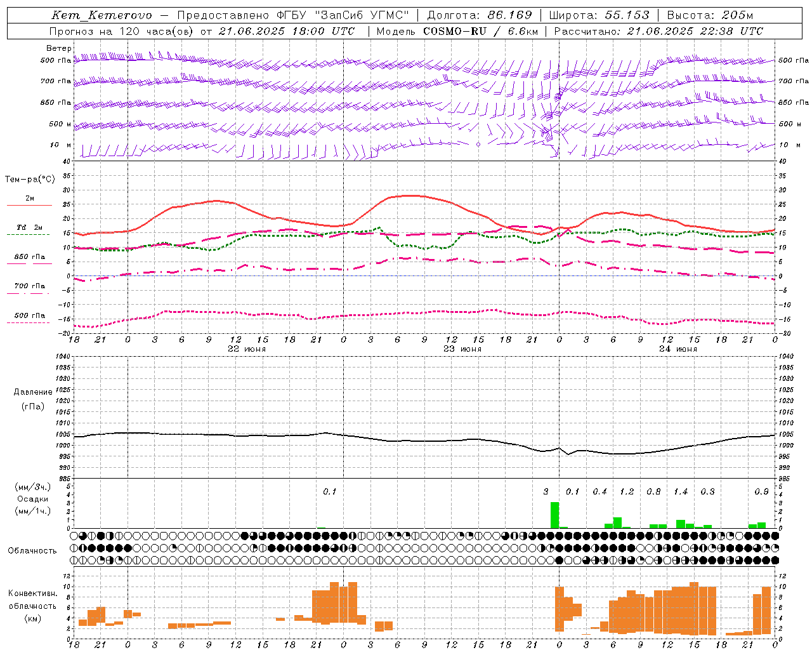Select the latitude value 55.153
The height and width of the screenshot is (650, 812).
click(x=627, y=15)
